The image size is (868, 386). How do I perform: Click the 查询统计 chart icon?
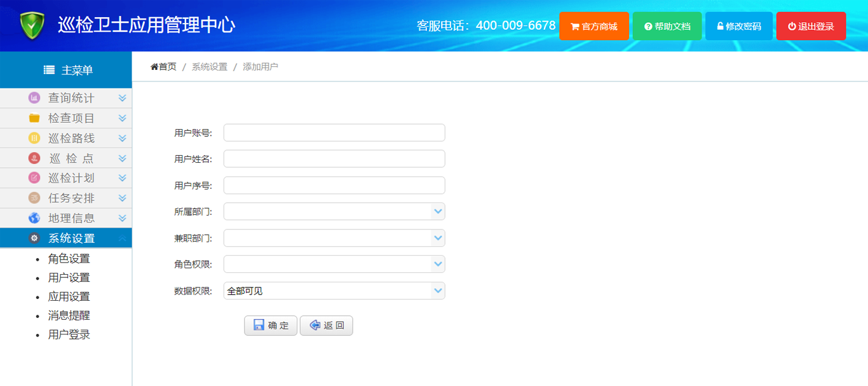pos(34,98)
